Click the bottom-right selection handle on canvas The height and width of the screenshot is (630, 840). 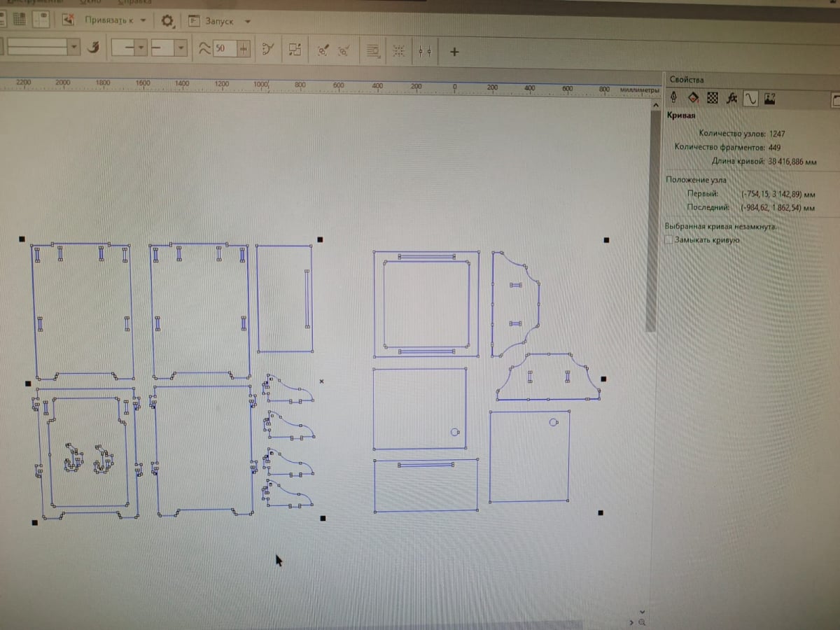coord(601,513)
